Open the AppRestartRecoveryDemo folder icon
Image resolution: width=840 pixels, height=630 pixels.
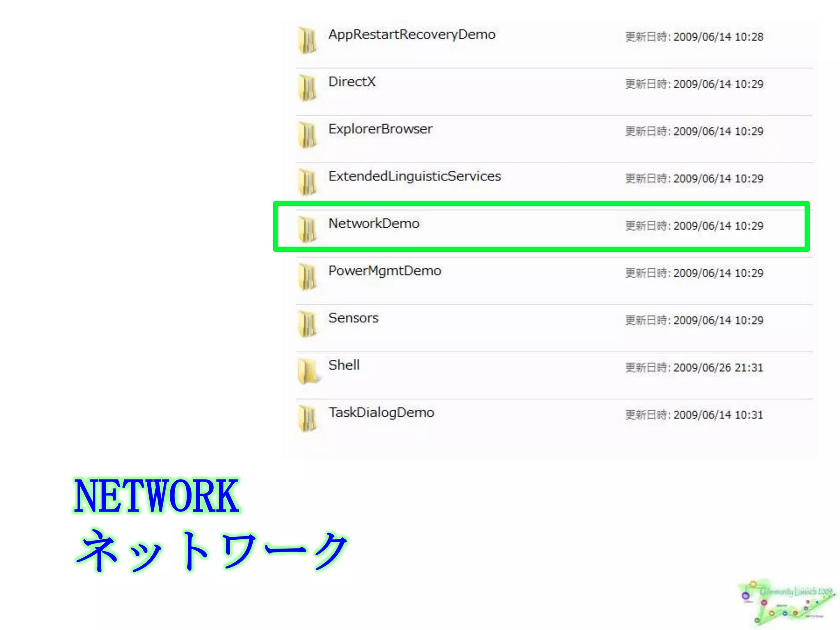(307, 40)
